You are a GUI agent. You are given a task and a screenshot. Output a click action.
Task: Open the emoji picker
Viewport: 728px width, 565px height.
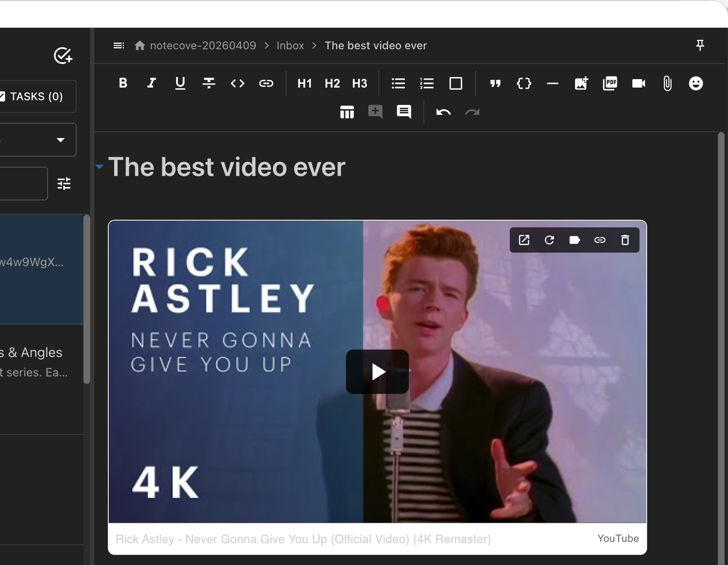coord(696,83)
